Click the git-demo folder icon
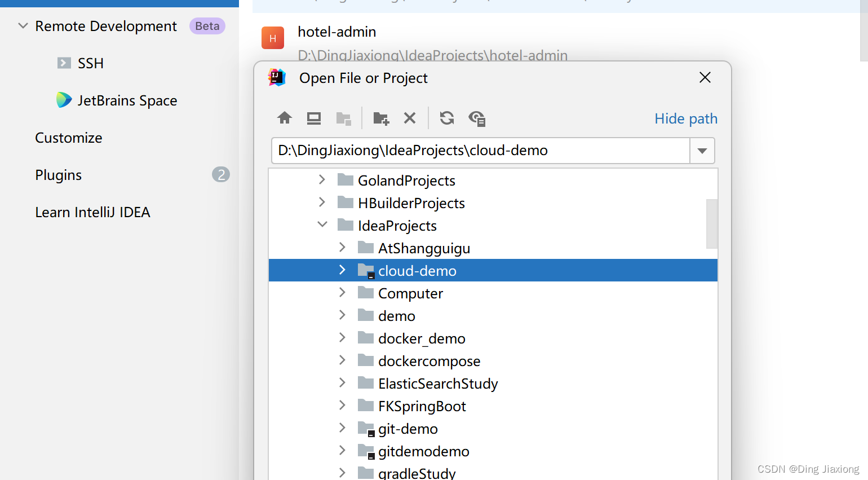868x480 pixels. click(x=366, y=428)
